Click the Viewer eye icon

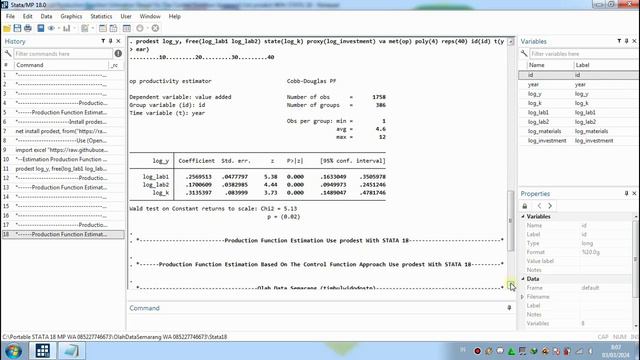pos(51,28)
